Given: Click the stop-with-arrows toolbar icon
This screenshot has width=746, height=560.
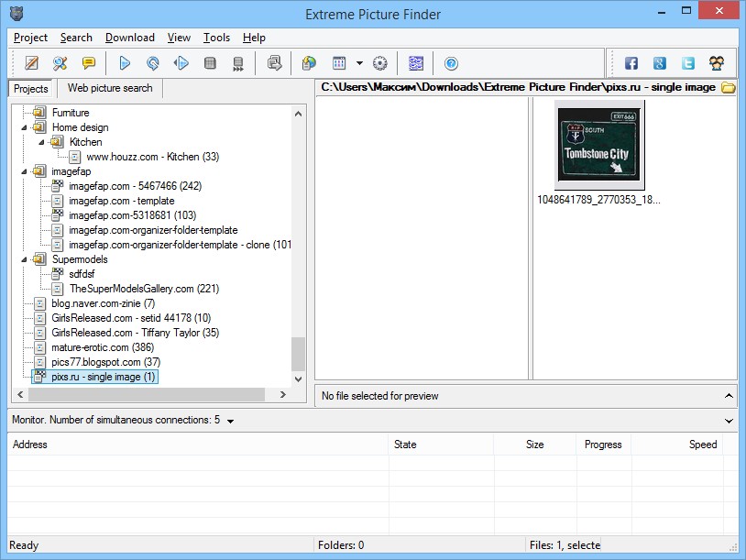Looking at the screenshot, I should [x=238, y=63].
